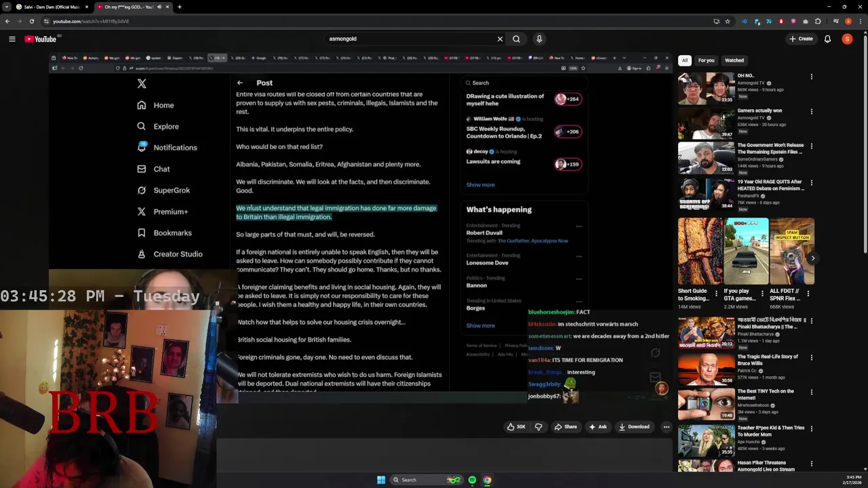The width and height of the screenshot is (868, 488).
Task: Select the Watched filter chip
Action: pyautogui.click(x=734, y=60)
